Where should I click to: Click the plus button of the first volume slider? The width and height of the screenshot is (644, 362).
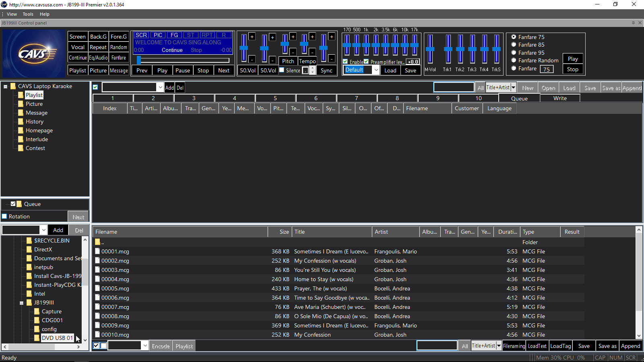point(252,37)
